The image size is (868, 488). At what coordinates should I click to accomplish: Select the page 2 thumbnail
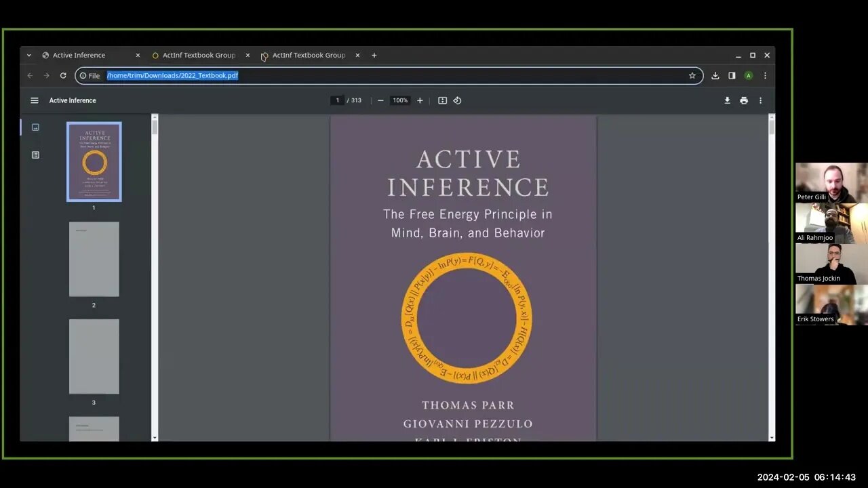(x=94, y=259)
